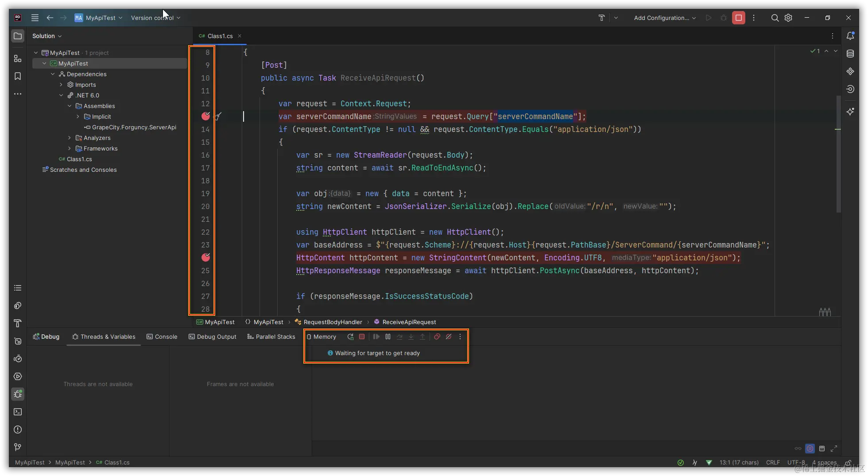Viewport: 868px width, 476px height.
Task: Toggle Mute Breakpoints
Action: coord(449,337)
